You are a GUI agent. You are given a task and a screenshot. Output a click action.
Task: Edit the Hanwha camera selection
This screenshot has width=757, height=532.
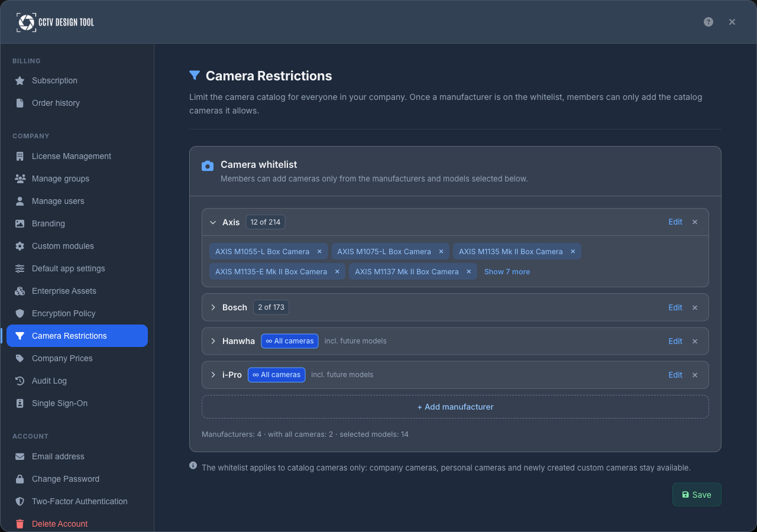675,341
